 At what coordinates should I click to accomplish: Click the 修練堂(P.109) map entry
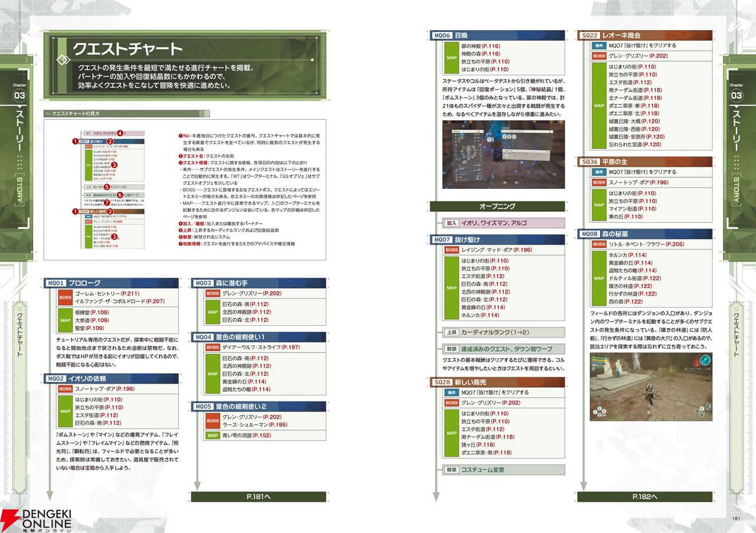pos(92,312)
